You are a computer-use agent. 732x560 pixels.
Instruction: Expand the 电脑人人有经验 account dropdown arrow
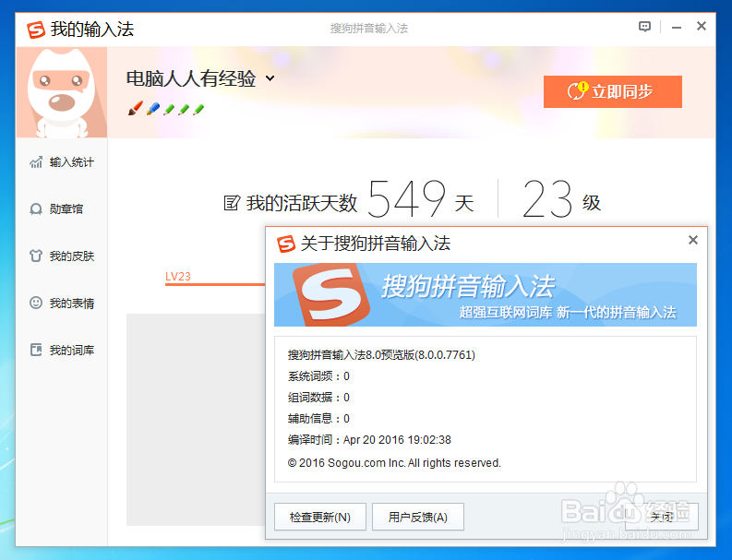pyautogui.click(x=270, y=77)
